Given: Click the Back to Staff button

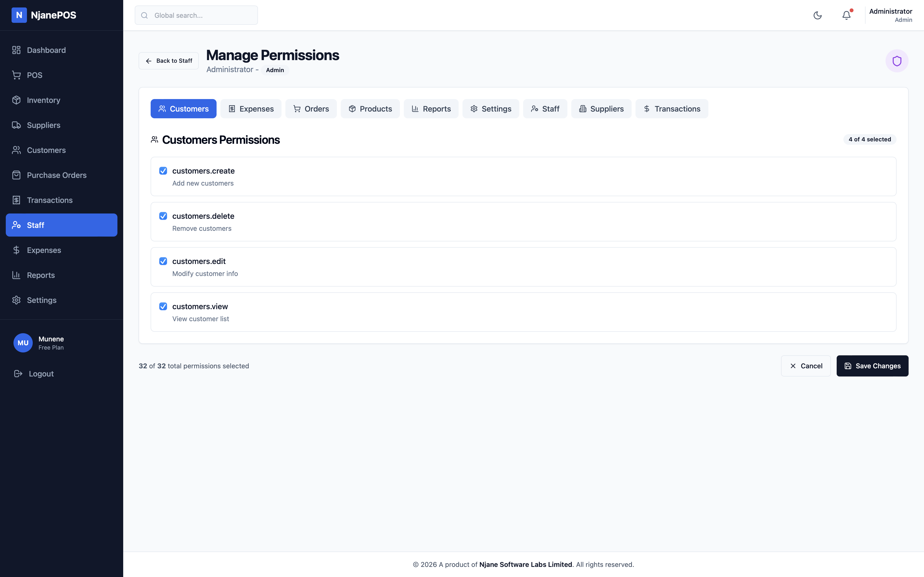Looking at the screenshot, I should (168, 61).
